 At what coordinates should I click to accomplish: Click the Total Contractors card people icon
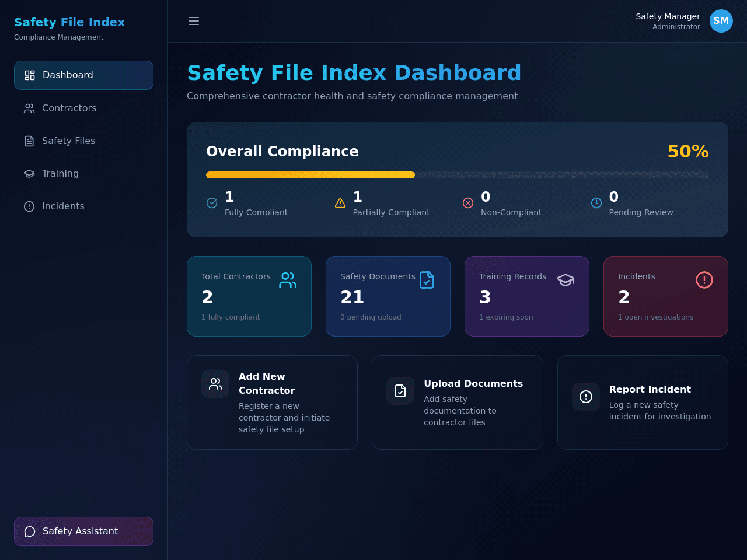coord(288,280)
